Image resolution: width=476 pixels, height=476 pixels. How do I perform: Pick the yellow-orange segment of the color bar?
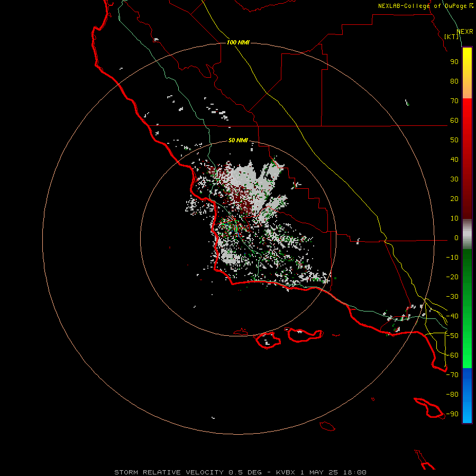coord(467,73)
